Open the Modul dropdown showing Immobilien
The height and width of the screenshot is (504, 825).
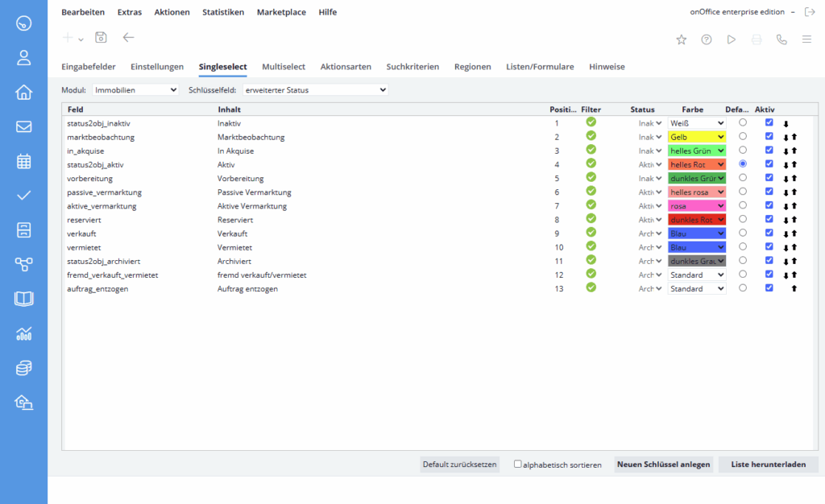pyautogui.click(x=135, y=90)
